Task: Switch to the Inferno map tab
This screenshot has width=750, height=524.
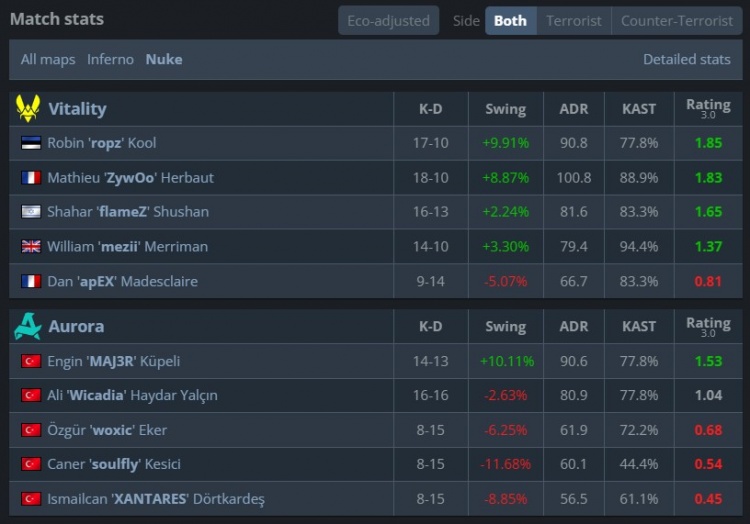Action: 110,59
